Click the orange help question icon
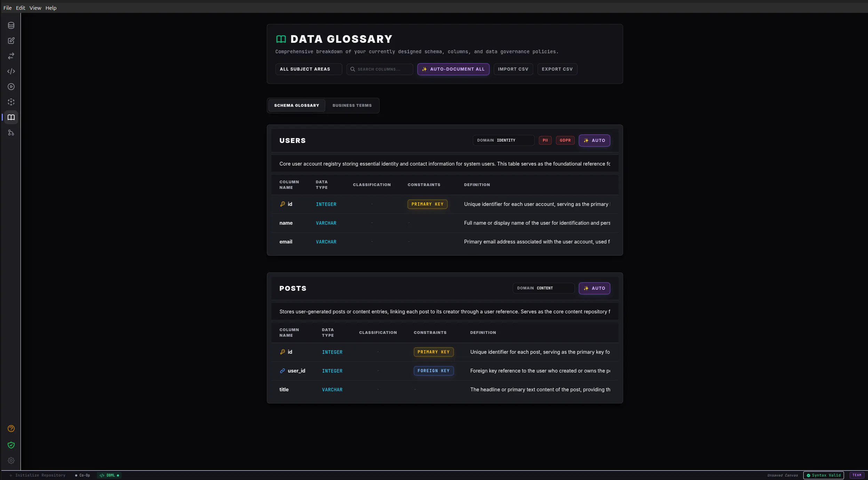This screenshot has width=868, height=480. (x=11, y=429)
